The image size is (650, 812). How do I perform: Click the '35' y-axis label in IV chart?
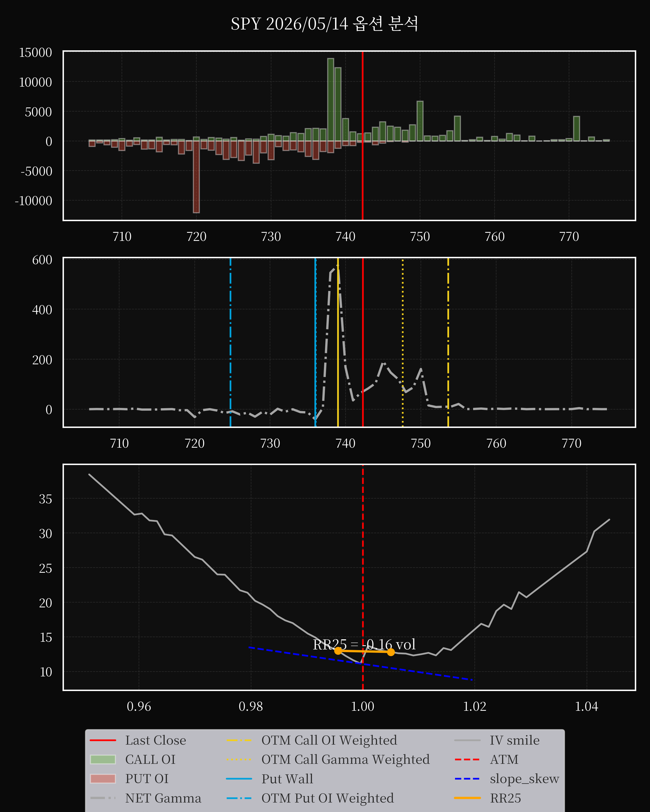click(45, 499)
